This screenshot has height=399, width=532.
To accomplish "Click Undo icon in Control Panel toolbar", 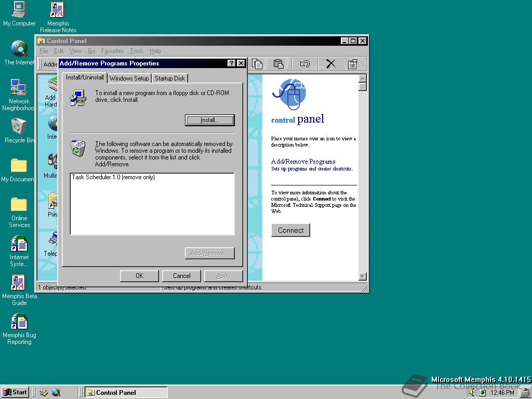I will point(304,64).
